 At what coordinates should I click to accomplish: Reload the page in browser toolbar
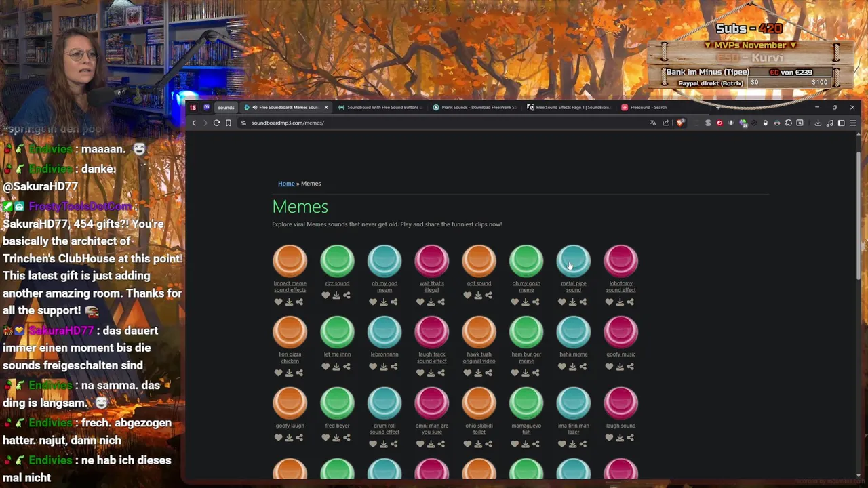[216, 123]
